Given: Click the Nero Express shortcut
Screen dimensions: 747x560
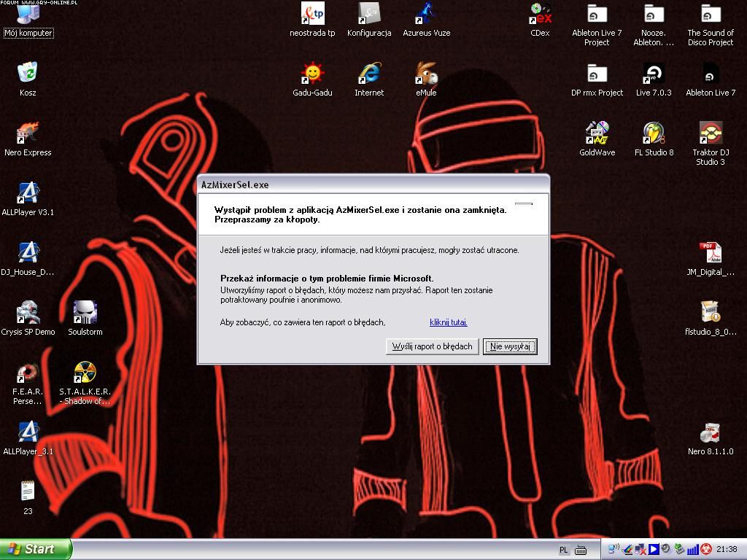Looking at the screenshot, I should tap(28, 139).
